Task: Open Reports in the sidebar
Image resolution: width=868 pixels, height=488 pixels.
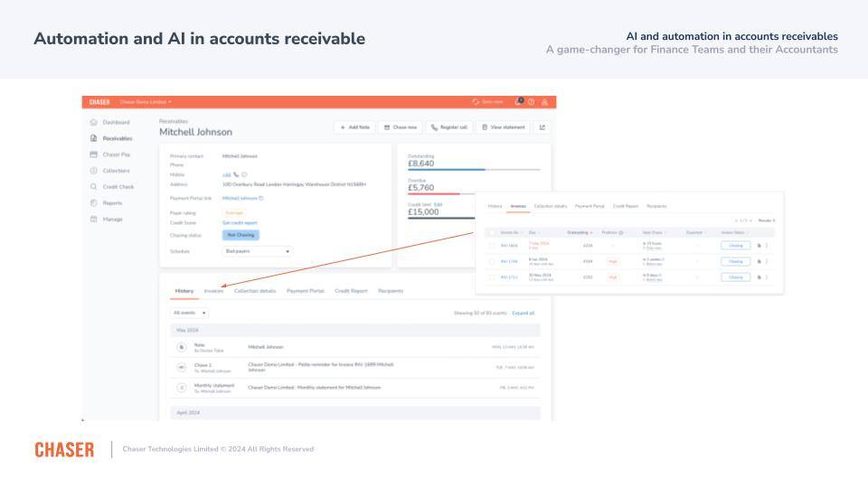Action: click(106, 203)
